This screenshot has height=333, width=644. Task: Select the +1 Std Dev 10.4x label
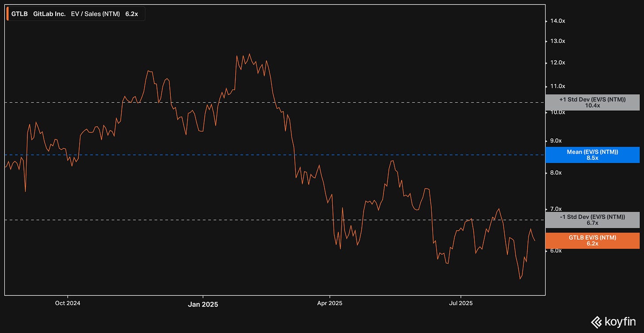coord(592,102)
